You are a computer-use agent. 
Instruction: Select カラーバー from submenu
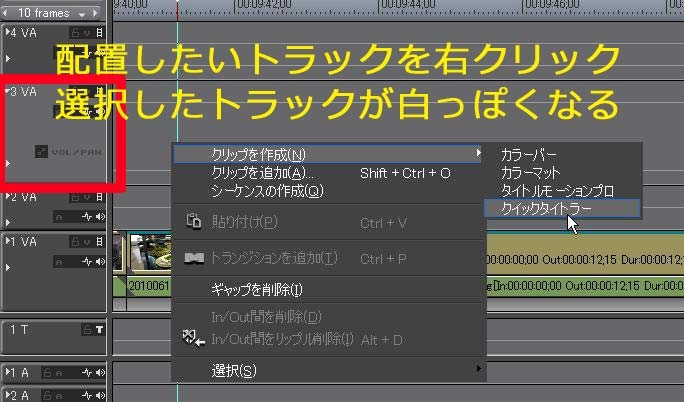(562, 155)
